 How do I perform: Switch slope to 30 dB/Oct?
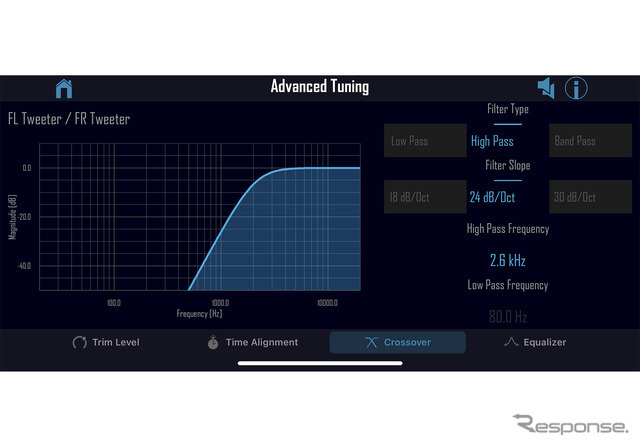coord(590,197)
